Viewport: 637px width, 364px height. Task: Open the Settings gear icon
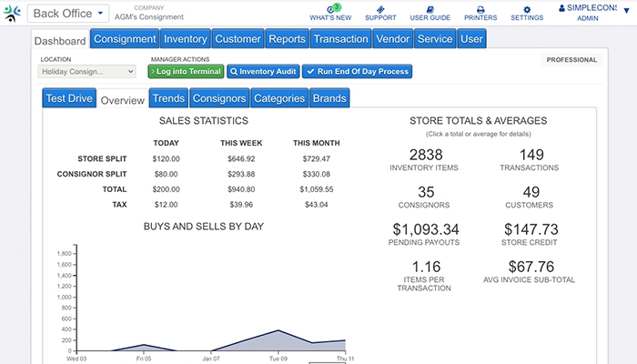pos(527,9)
